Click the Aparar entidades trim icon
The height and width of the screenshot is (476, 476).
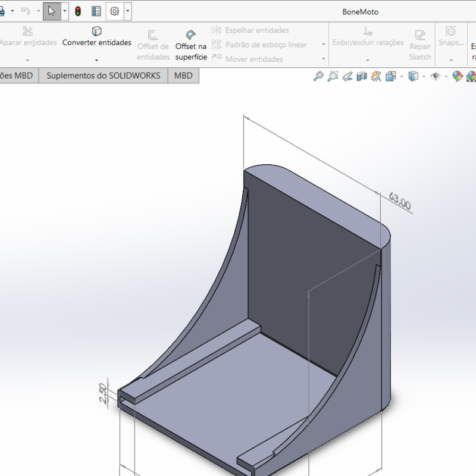(x=27, y=31)
